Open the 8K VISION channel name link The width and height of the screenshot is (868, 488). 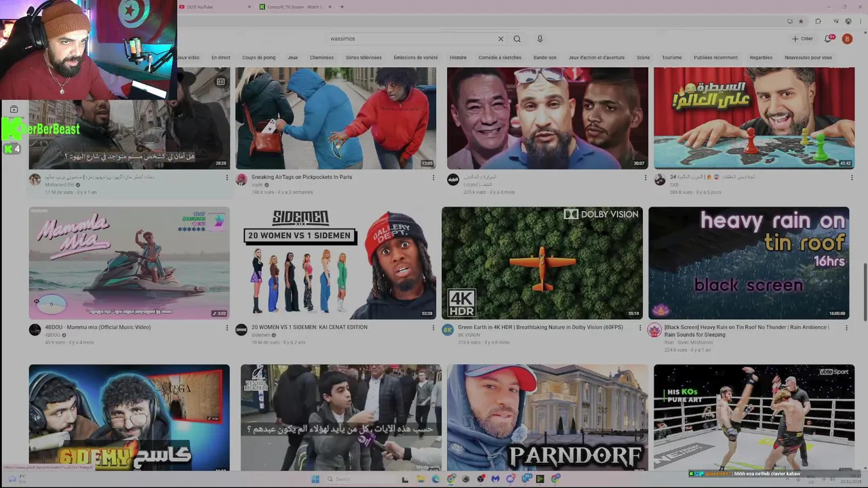pyautogui.click(x=469, y=335)
